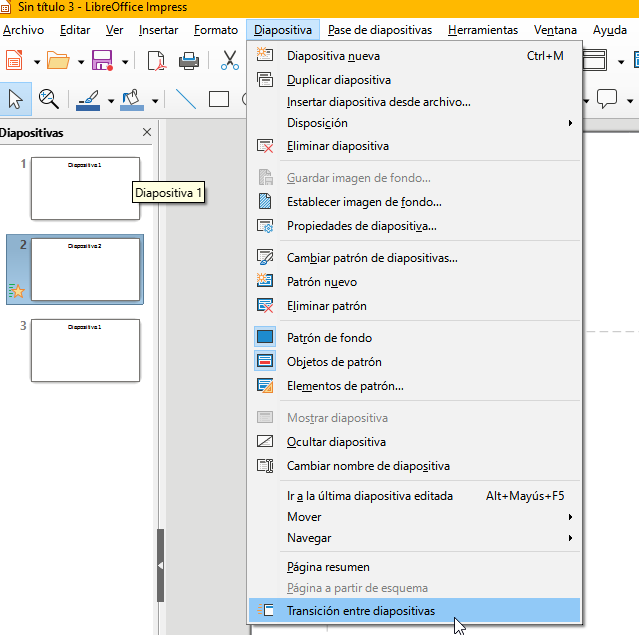Activate the Zoom and pan tool

pos(48,99)
